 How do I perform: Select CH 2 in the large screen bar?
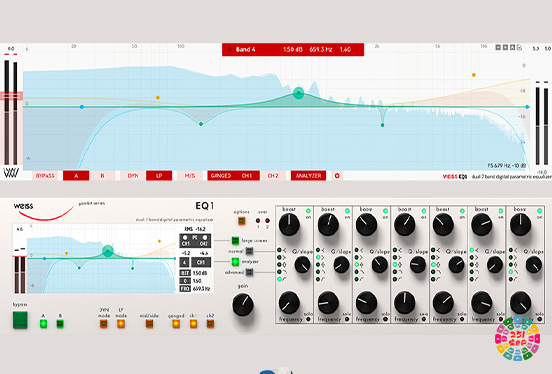point(273,175)
